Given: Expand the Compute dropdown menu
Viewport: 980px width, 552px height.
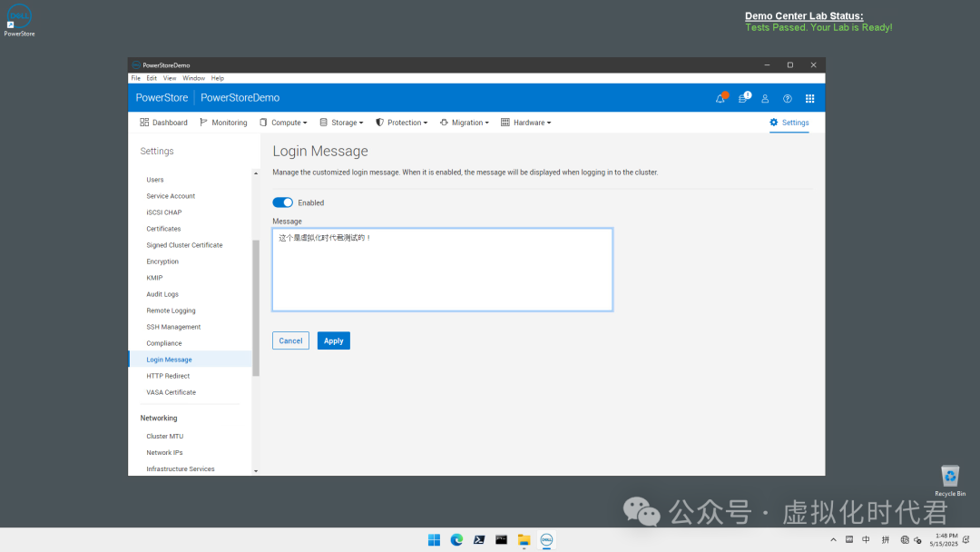Looking at the screenshot, I should pos(284,123).
